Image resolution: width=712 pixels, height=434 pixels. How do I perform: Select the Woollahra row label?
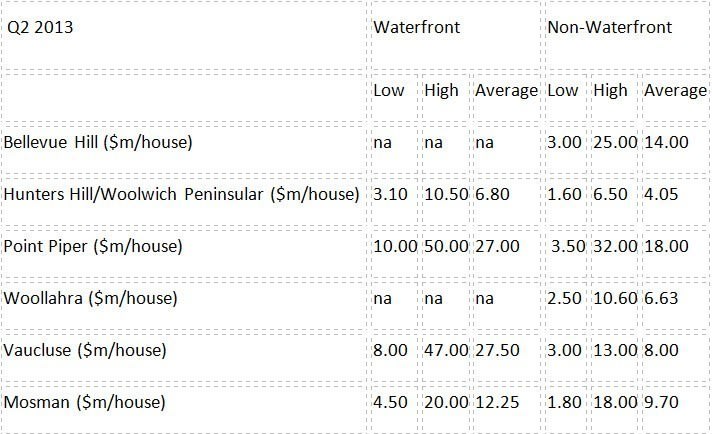90,299
